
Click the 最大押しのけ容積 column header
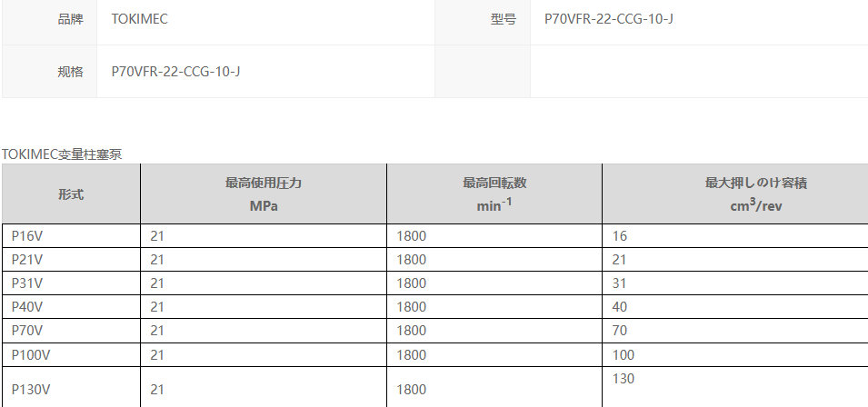coord(756,194)
